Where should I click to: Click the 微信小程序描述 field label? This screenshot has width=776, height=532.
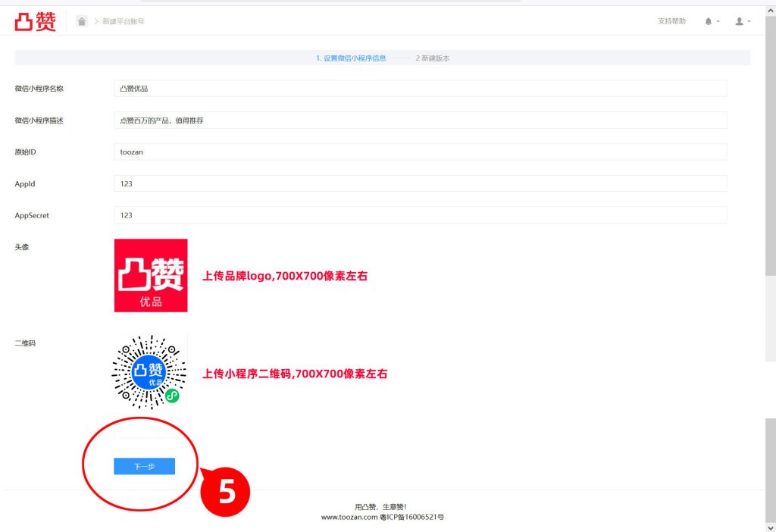[x=39, y=120]
